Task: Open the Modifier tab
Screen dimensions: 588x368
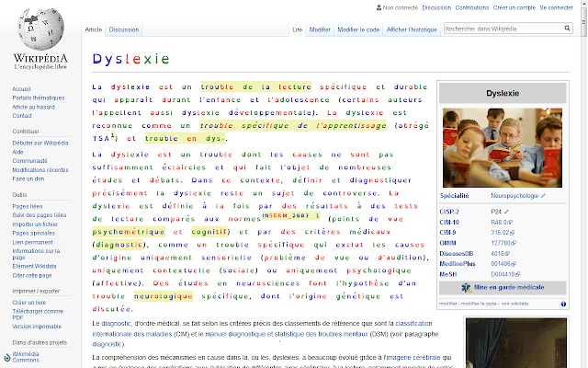Action: (x=320, y=29)
